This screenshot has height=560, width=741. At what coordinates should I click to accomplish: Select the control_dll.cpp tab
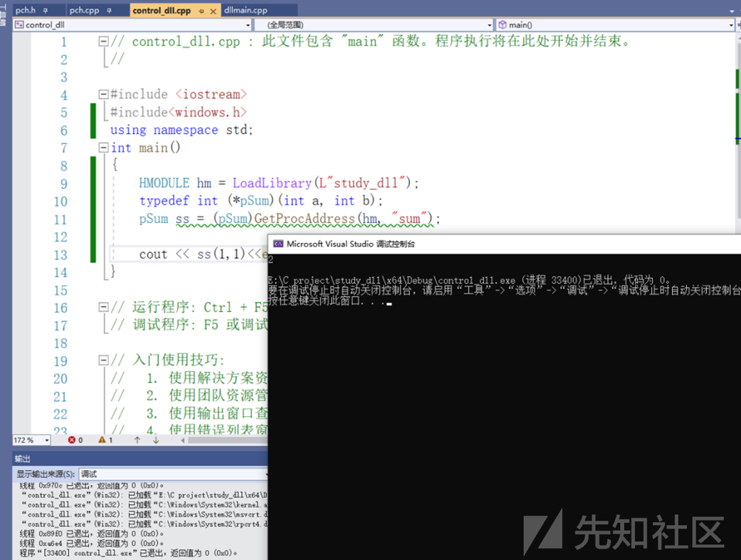(x=162, y=10)
